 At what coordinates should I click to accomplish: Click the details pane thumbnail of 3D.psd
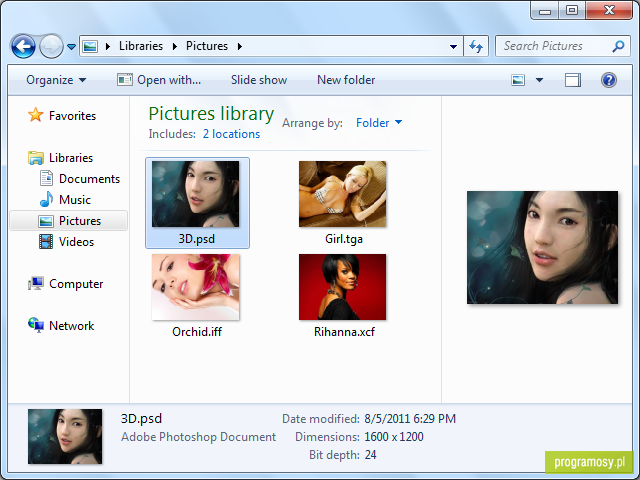point(65,437)
